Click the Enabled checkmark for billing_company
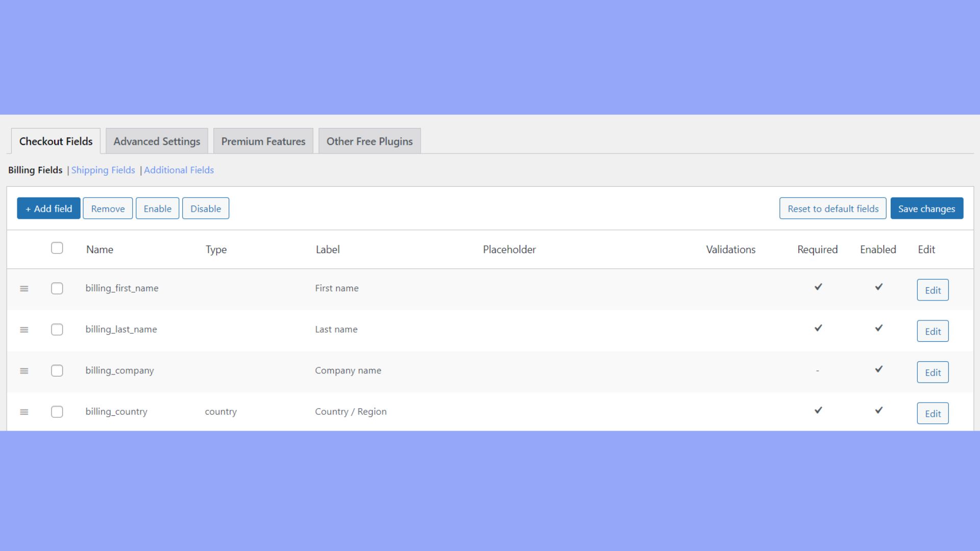Viewport: 980px width, 551px height. pyautogui.click(x=878, y=369)
